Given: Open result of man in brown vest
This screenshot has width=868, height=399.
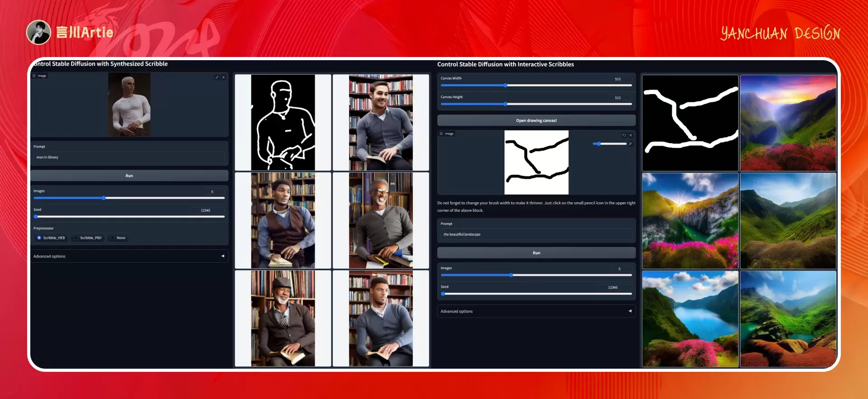Looking at the screenshot, I should pos(283,220).
